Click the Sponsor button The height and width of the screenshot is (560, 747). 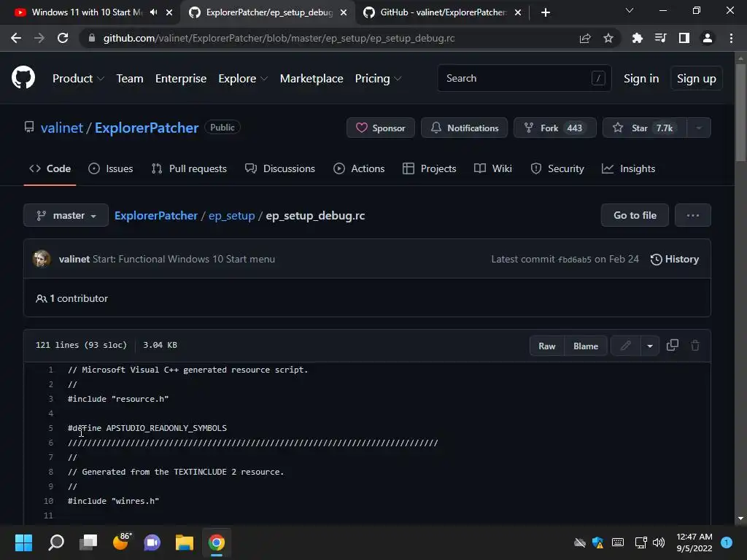381,128
